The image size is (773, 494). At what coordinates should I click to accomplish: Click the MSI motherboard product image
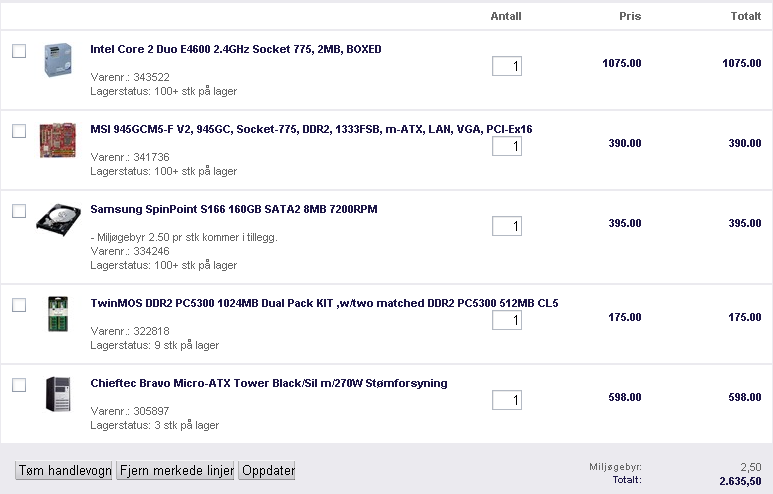coord(58,140)
